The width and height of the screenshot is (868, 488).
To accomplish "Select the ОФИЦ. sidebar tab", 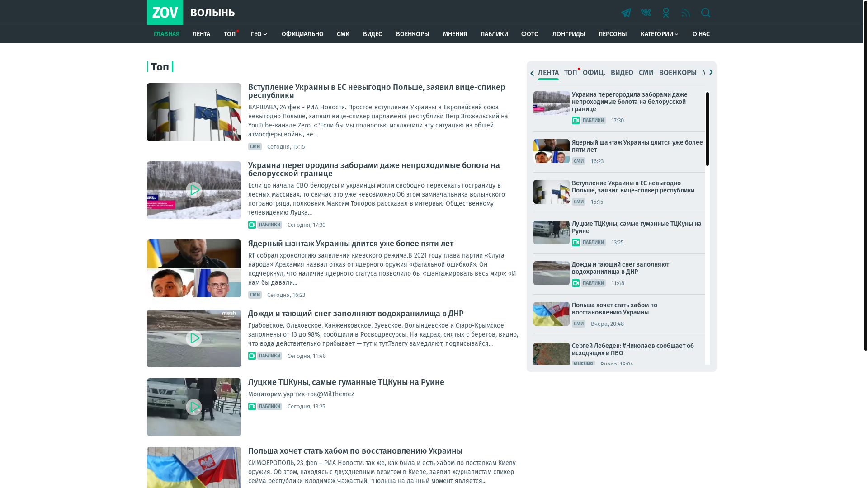I will pos(594,73).
